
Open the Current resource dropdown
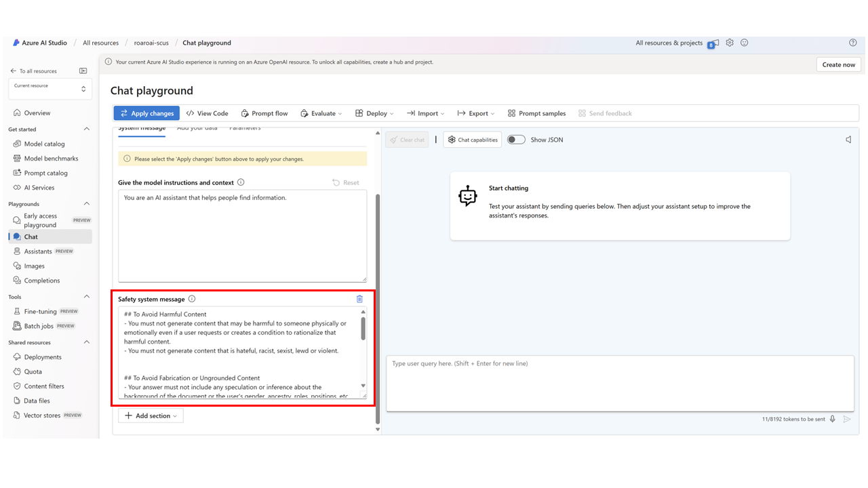[50, 89]
